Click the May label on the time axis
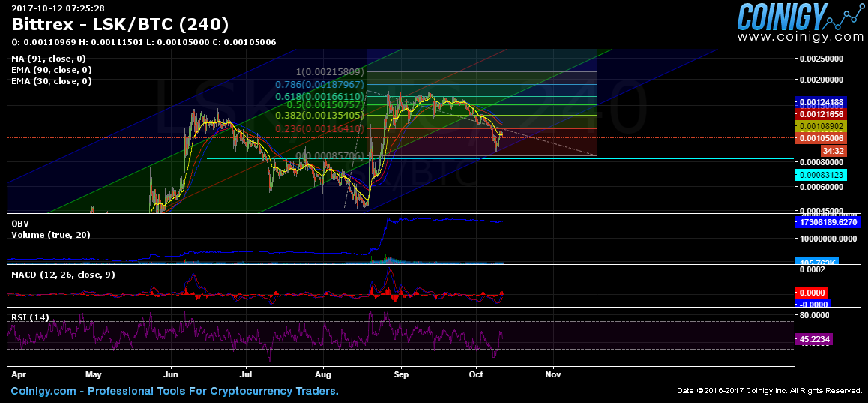Viewport: 868px width, 403px height. (x=94, y=374)
